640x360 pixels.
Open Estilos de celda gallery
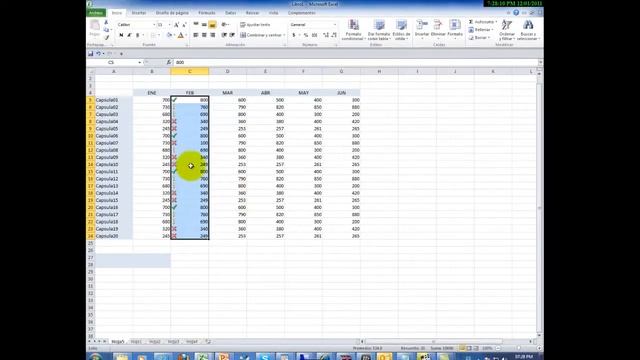pyautogui.click(x=401, y=30)
